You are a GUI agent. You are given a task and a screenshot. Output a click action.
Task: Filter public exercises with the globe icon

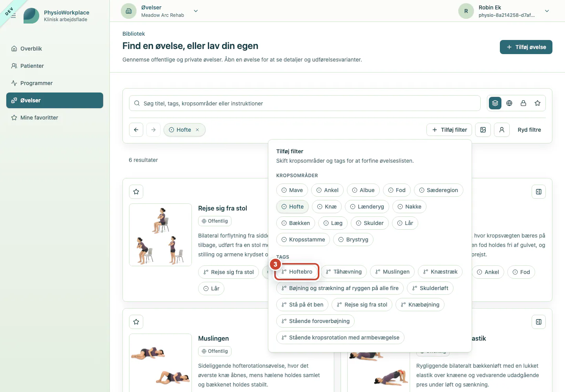click(509, 103)
